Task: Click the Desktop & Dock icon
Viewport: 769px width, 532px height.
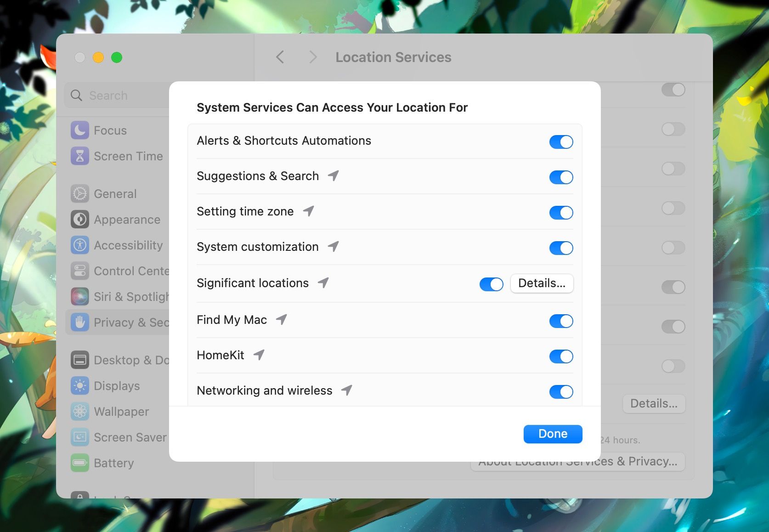Action: [80, 360]
